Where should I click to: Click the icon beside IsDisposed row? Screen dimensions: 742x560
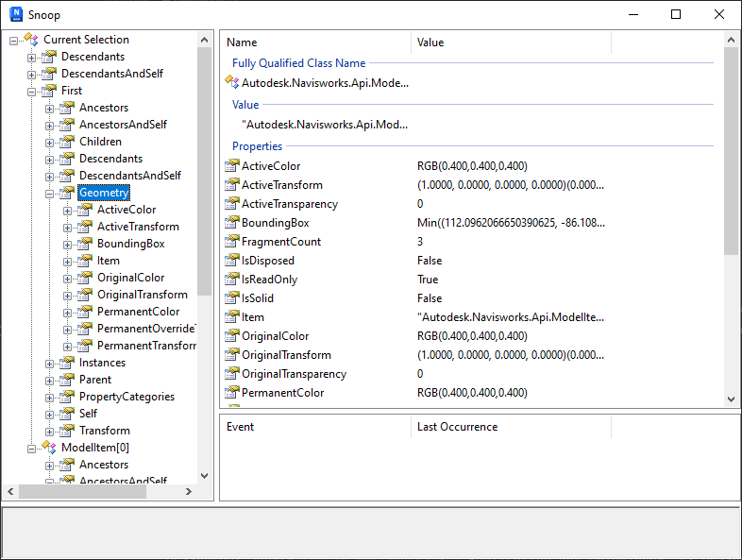(232, 261)
